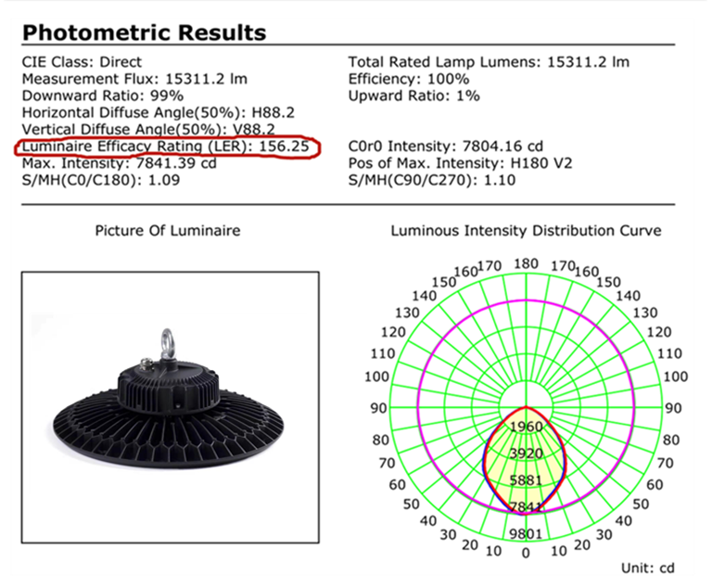The width and height of the screenshot is (712, 588).
Task: Select Upward Ratio: 1% text
Action: pyautogui.click(x=414, y=96)
